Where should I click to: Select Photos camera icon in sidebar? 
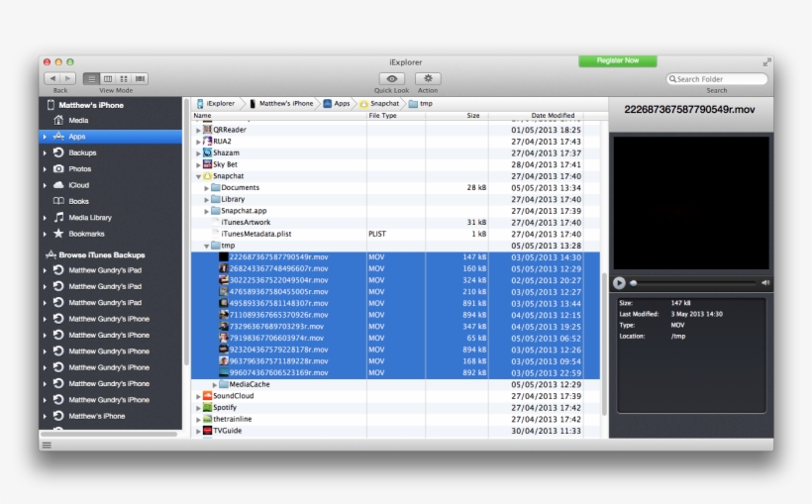tap(58, 169)
